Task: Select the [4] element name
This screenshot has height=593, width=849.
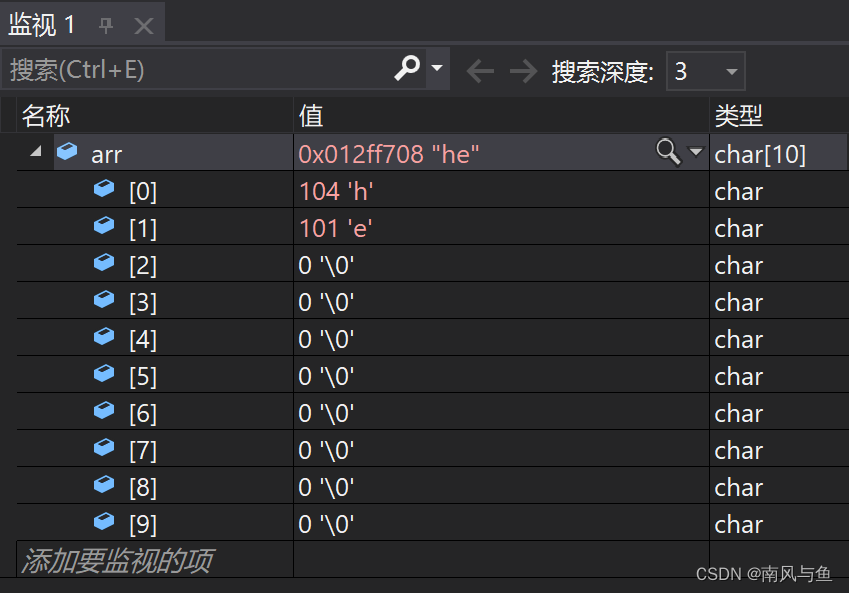Action: coord(143,340)
